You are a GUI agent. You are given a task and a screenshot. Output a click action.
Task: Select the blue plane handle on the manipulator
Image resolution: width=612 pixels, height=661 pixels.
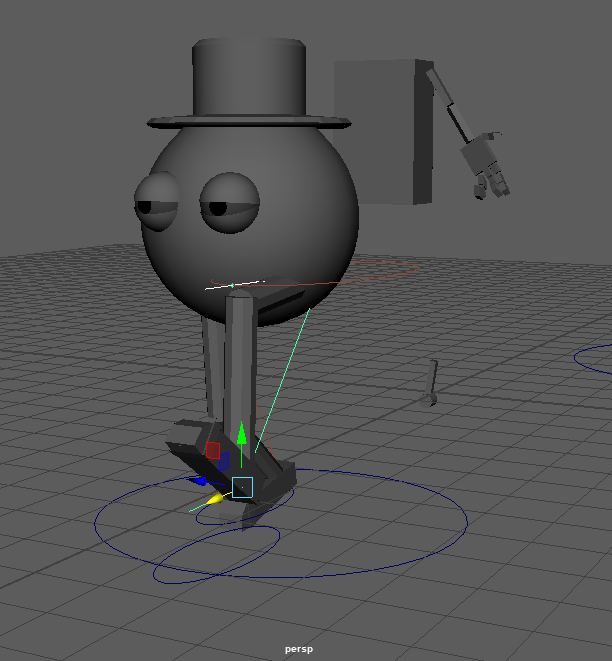tap(224, 462)
